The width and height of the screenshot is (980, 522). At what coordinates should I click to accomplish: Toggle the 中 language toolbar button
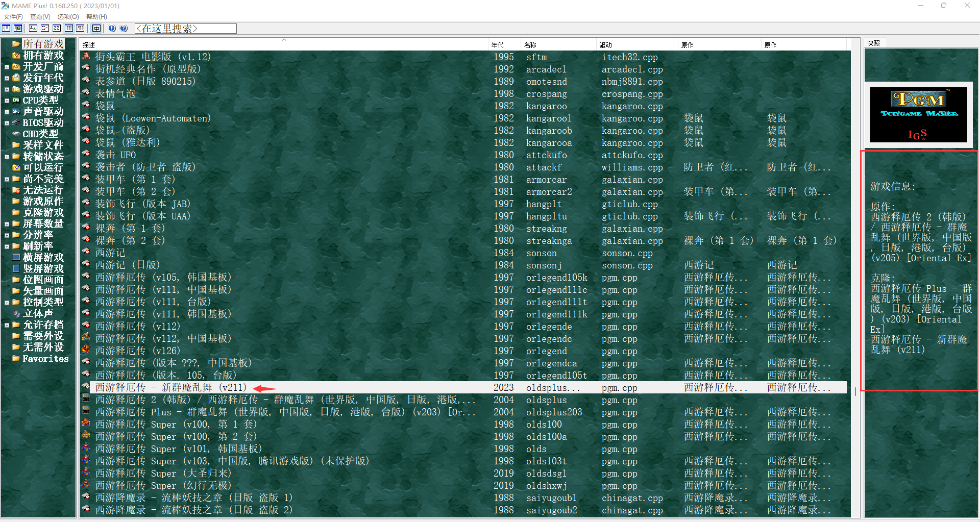(x=96, y=29)
